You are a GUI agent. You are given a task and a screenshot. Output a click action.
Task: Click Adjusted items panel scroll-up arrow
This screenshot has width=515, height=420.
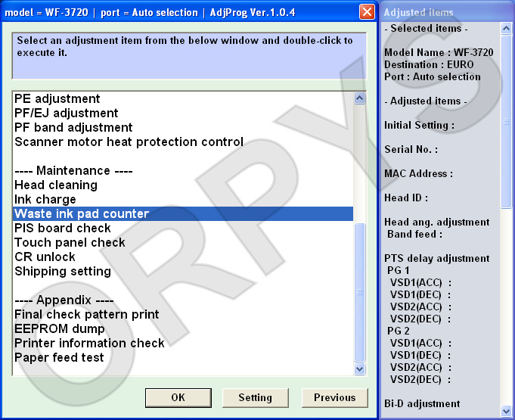(506, 29)
